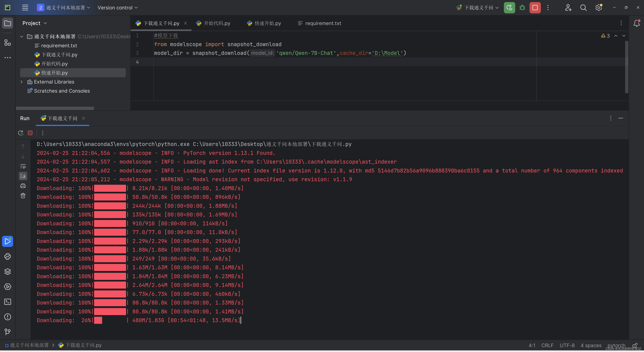Screen dimensions: 644x352
Task: Switch to requirement.txt editor tab
Action: tap(319, 23)
